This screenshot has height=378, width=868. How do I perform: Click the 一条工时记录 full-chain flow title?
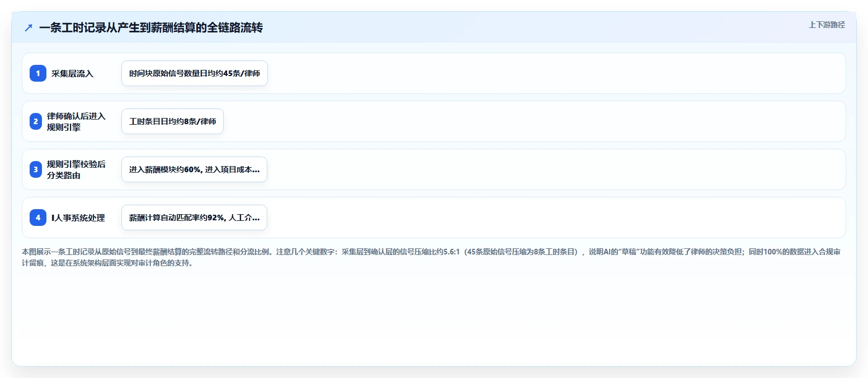coord(151,28)
